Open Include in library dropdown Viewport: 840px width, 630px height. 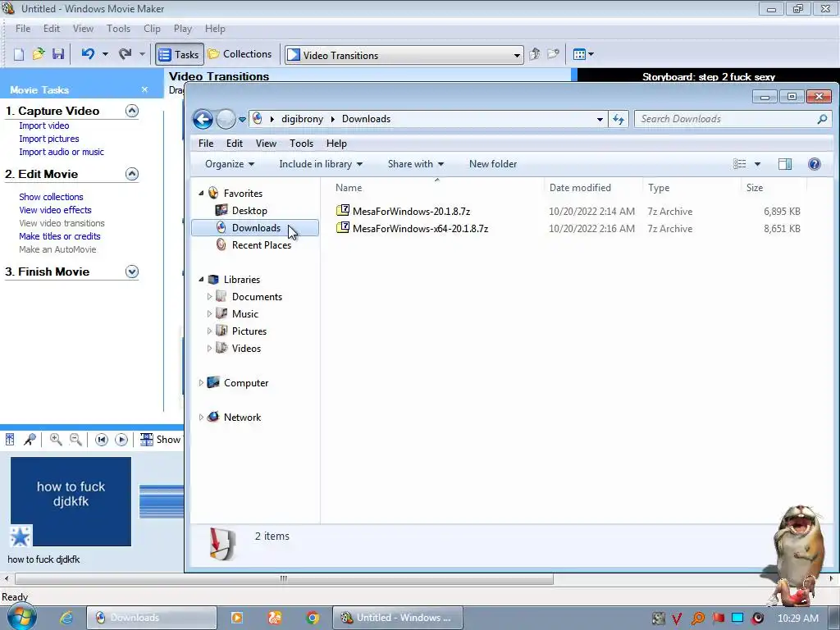coord(321,164)
